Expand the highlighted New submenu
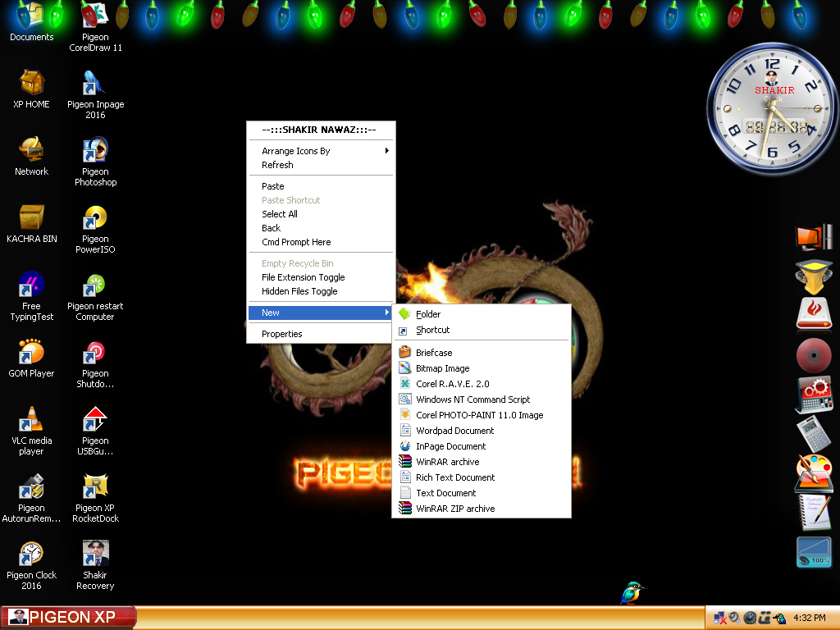 pyautogui.click(x=321, y=313)
